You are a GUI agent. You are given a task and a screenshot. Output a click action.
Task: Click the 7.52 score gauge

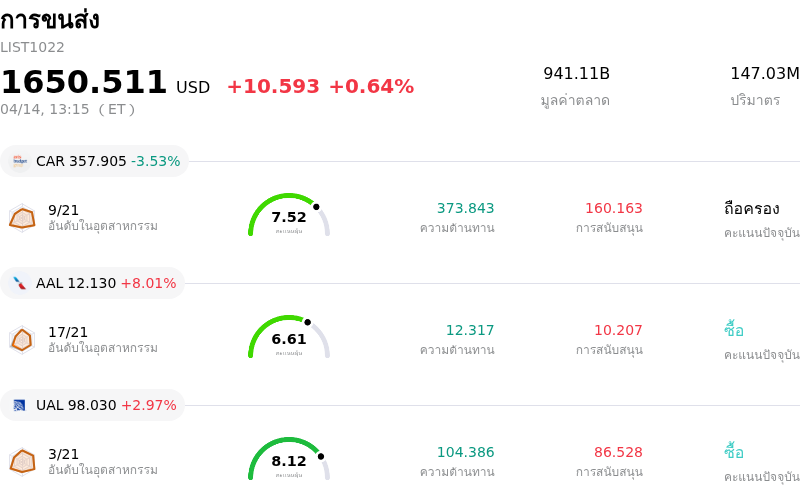click(289, 216)
